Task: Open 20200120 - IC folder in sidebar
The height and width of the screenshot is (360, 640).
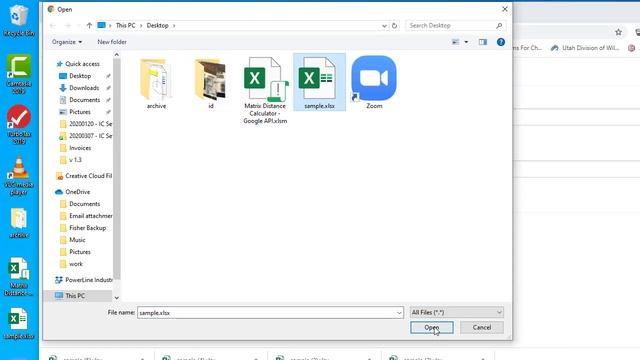Action: pyautogui.click(x=86, y=124)
